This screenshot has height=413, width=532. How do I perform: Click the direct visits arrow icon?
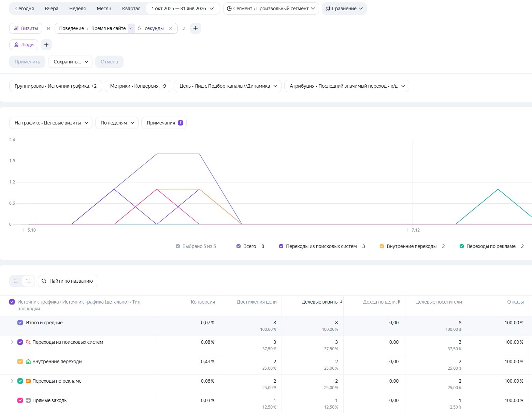point(28,400)
